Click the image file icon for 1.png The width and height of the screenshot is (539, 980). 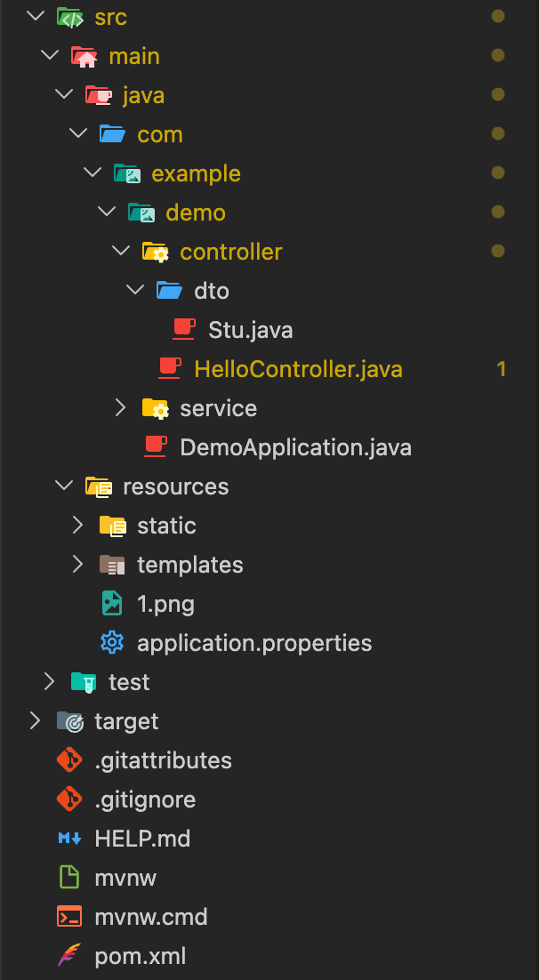(112, 604)
